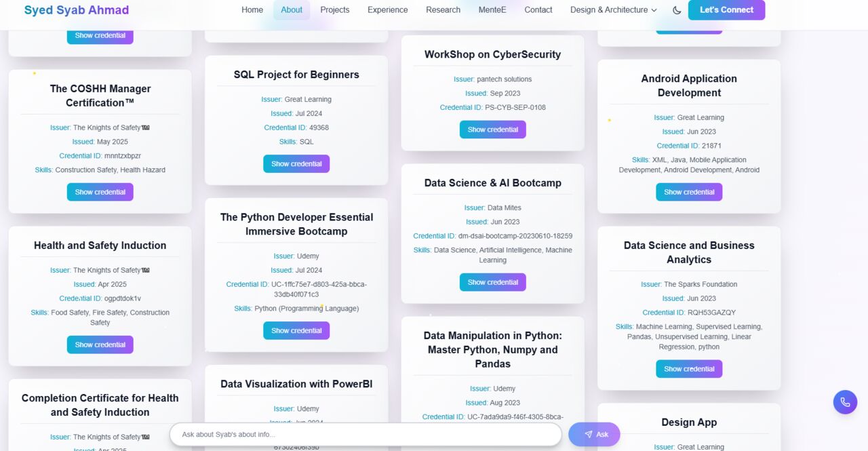
Task: Click the floating phone call icon
Action: [x=845, y=402]
